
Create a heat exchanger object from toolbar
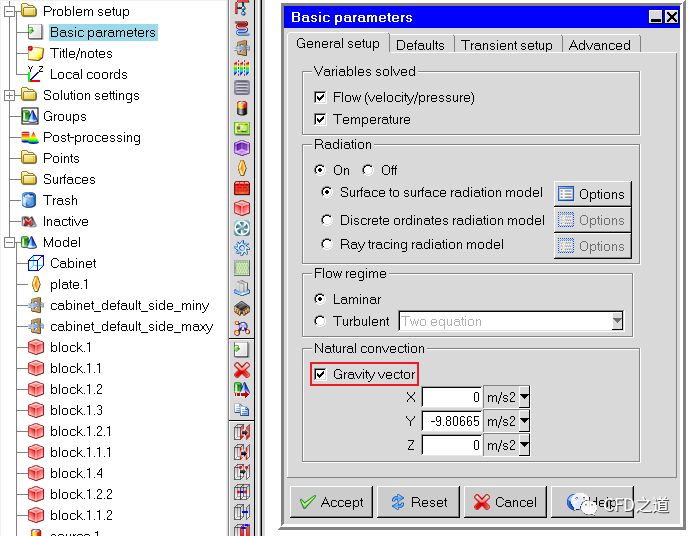(242, 27)
